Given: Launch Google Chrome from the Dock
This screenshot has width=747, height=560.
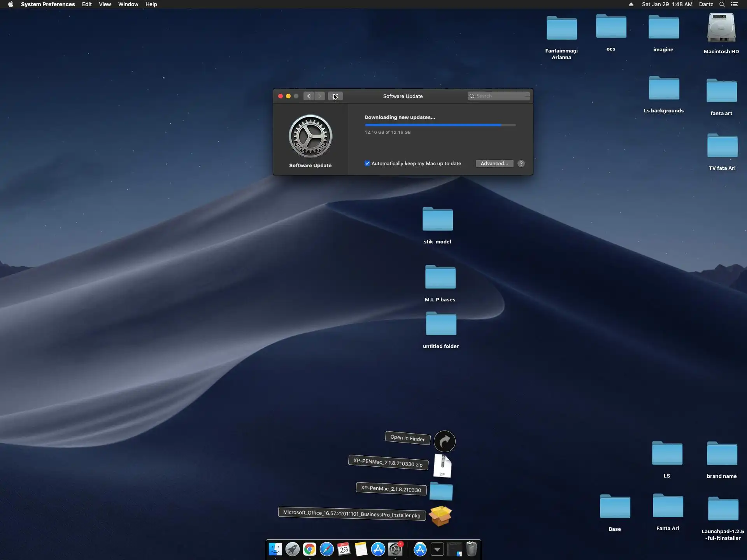Looking at the screenshot, I should pos(310,549).
